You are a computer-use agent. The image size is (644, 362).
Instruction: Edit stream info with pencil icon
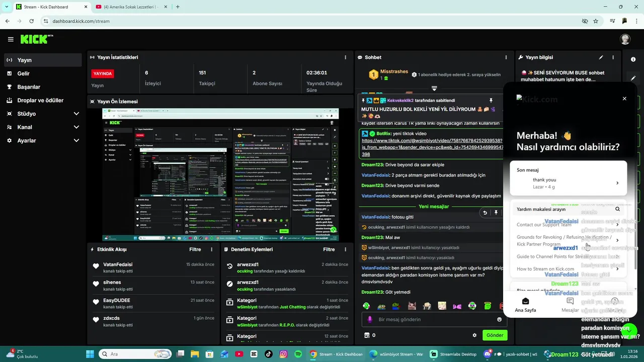pyautogui.click(x=601, y=57)
